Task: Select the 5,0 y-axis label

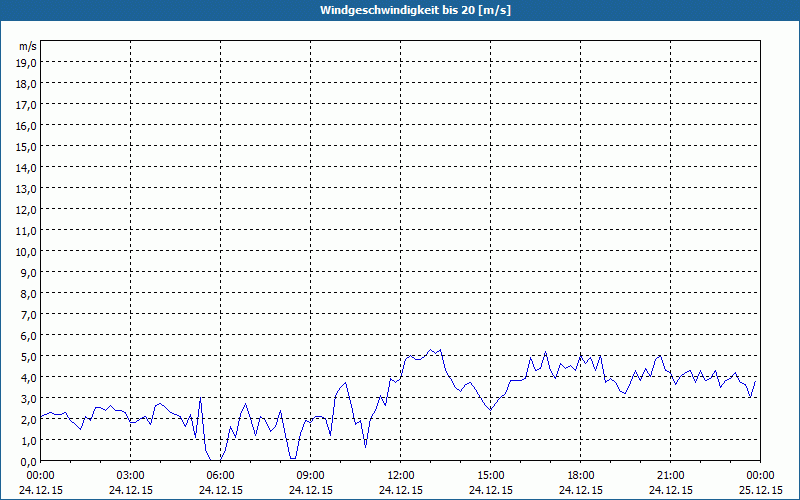Action: coord(29,357)
